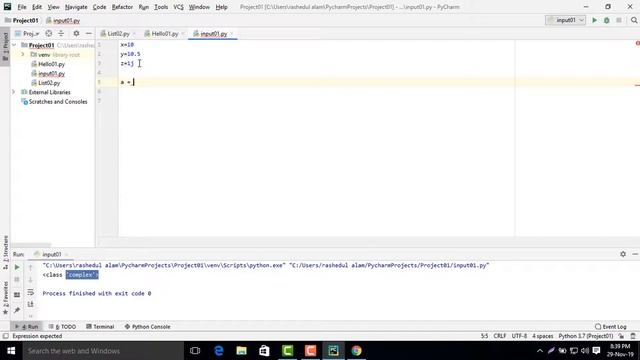Click the stop button in top toolbar

(619, 20)
